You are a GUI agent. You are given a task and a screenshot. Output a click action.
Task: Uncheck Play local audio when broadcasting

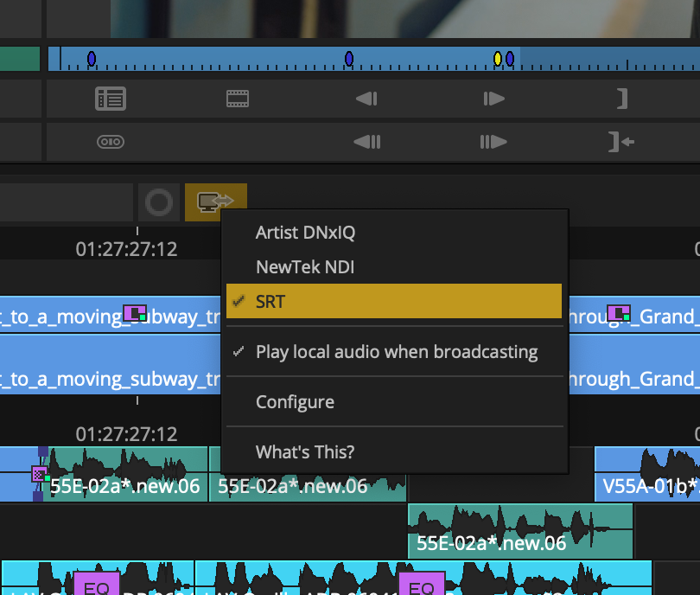397,352
